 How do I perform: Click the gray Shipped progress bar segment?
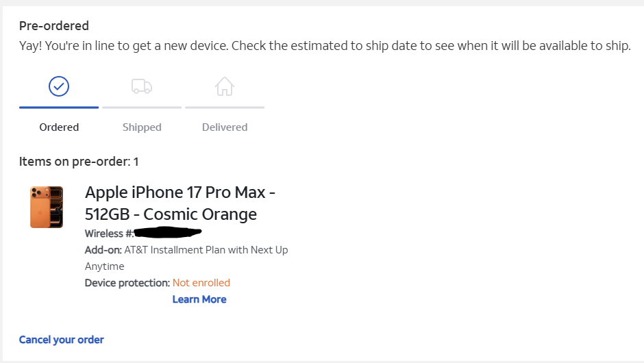[142, 108]
